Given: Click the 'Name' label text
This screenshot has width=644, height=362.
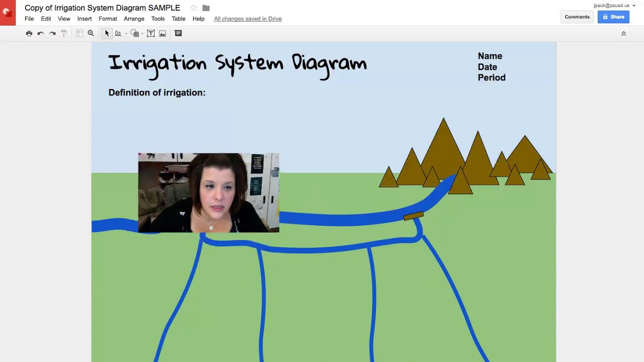Looking at the screenshot, I should [x=490, y=56].
